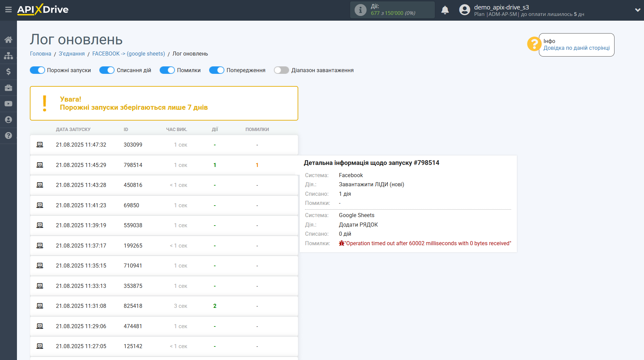This screenshot has width=644, height=360.
Task: Open the video tutorials YouTube icon
Action: 8,104
